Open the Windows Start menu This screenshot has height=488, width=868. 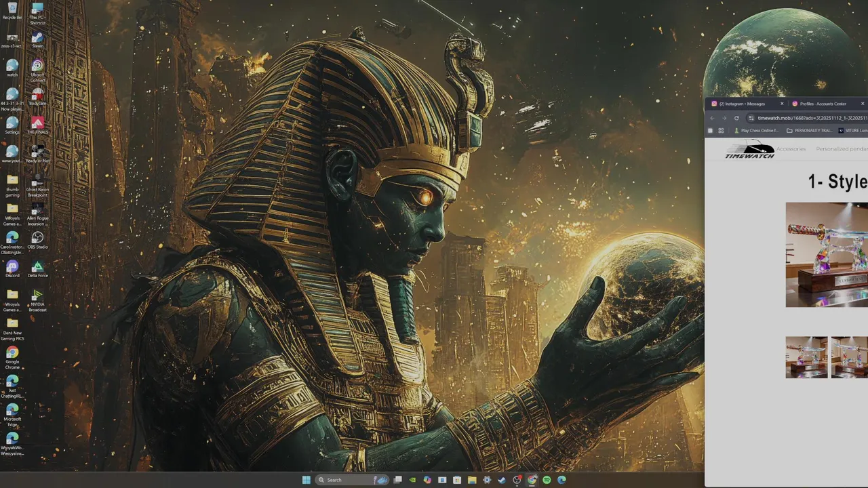(x=306, y=480)
